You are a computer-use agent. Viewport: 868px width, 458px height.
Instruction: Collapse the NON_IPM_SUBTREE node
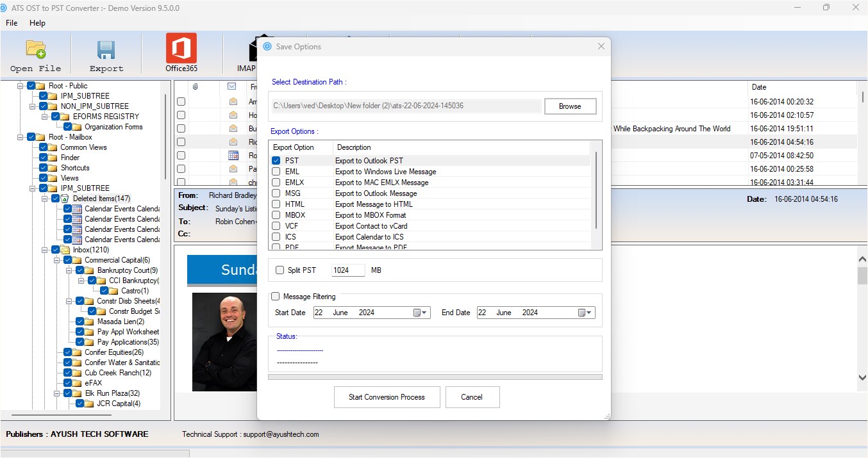[33, 106]
